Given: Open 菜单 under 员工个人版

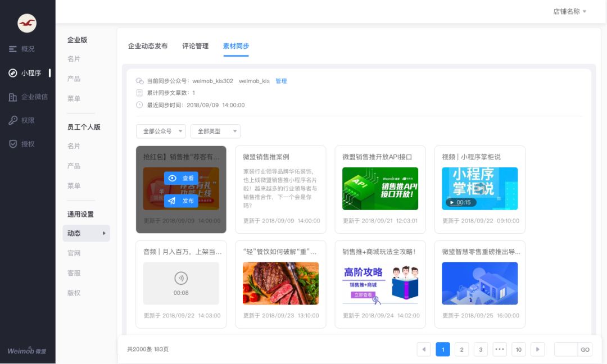Looking at the screenshot, I should [74, 186].
